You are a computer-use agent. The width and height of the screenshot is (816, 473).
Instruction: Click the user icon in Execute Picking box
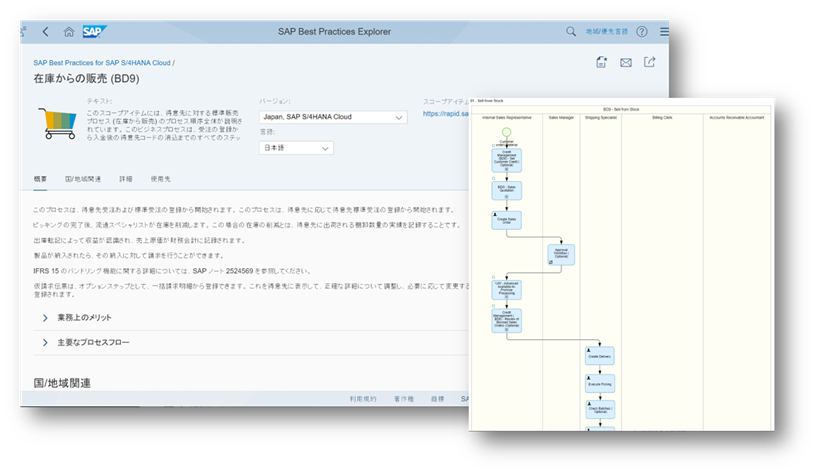point(589,378)
